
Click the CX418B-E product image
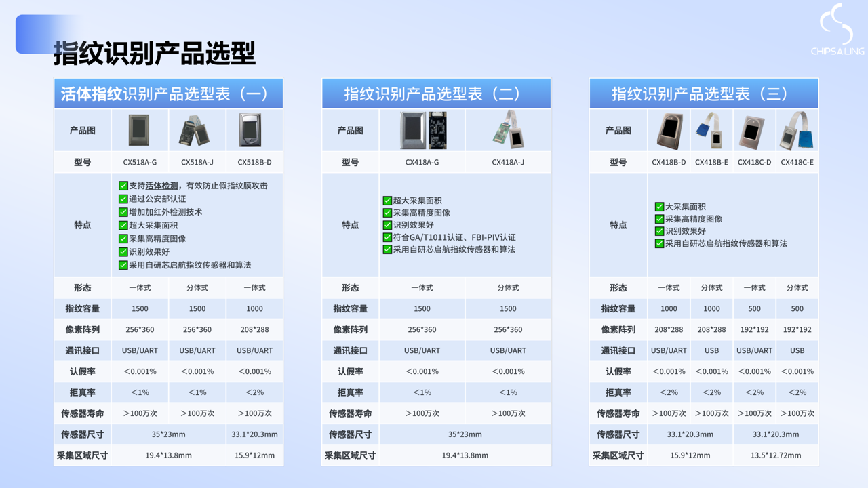coord(711,130)
